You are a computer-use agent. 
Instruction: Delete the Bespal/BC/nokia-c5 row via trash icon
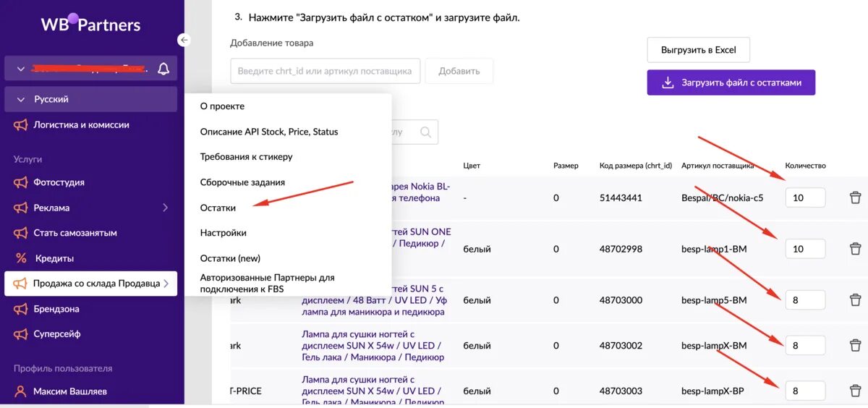[x=855, y=197]
